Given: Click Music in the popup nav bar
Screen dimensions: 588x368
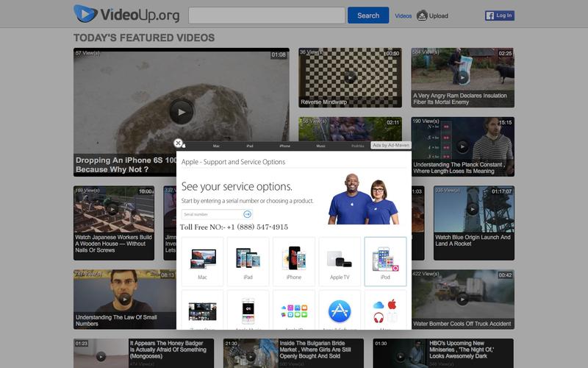Looking at the screenshot, I should (x=320, y=146).
